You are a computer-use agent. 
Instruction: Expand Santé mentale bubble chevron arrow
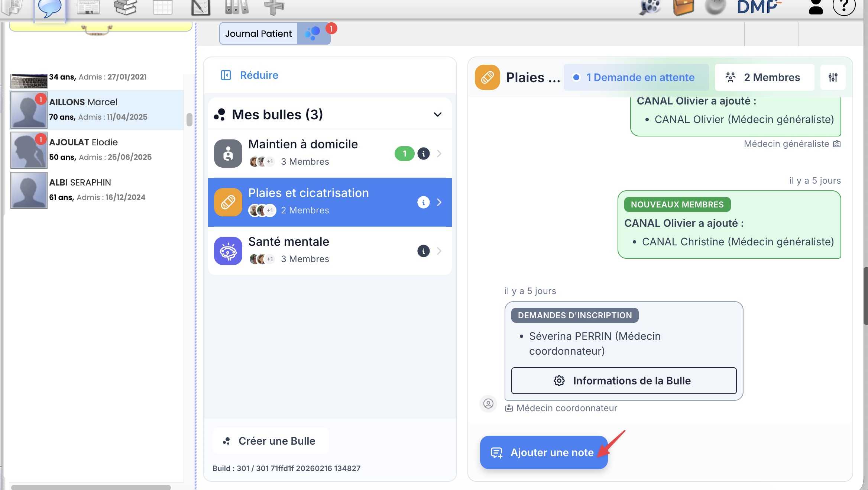point(439,251)
